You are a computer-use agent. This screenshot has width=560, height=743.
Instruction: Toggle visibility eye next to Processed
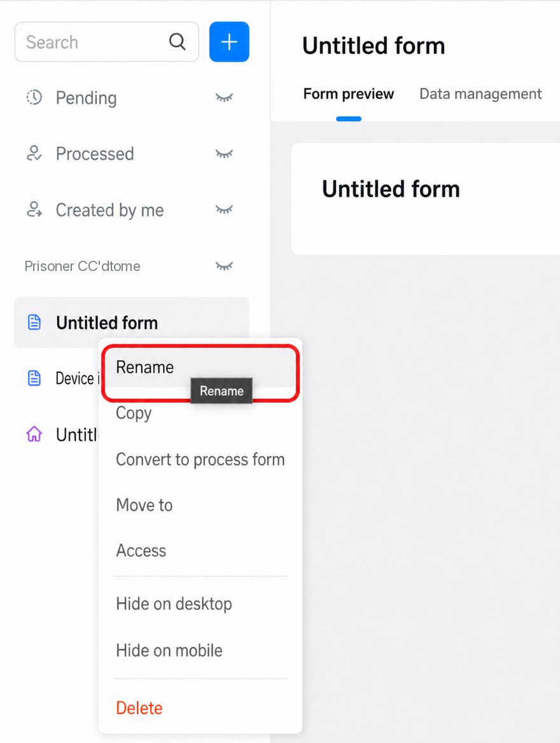(224, 154)
